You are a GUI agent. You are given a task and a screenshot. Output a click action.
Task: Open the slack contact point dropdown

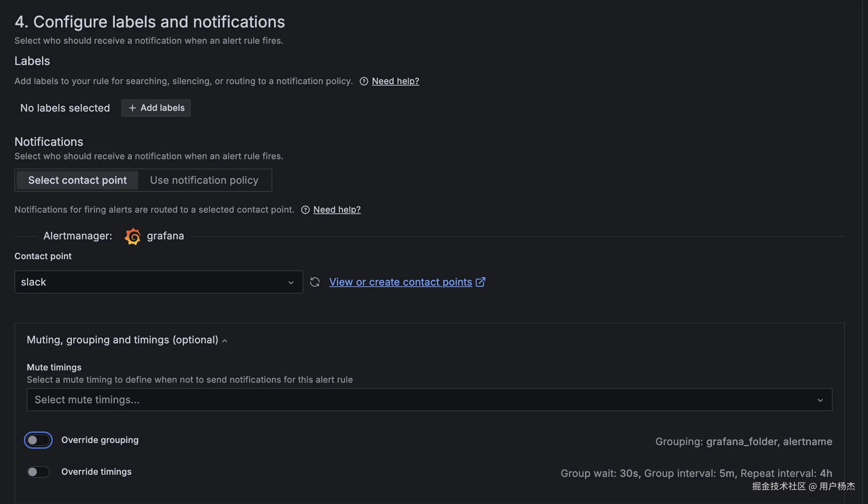(x=152, y=282)
